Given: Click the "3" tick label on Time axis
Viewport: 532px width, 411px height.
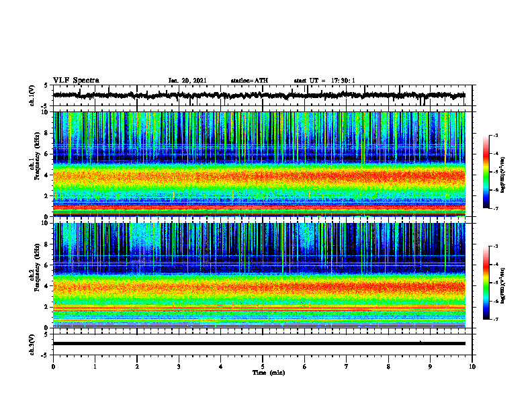Looking at the screenshot, I should pyautogui.click(x=179, y=367).
